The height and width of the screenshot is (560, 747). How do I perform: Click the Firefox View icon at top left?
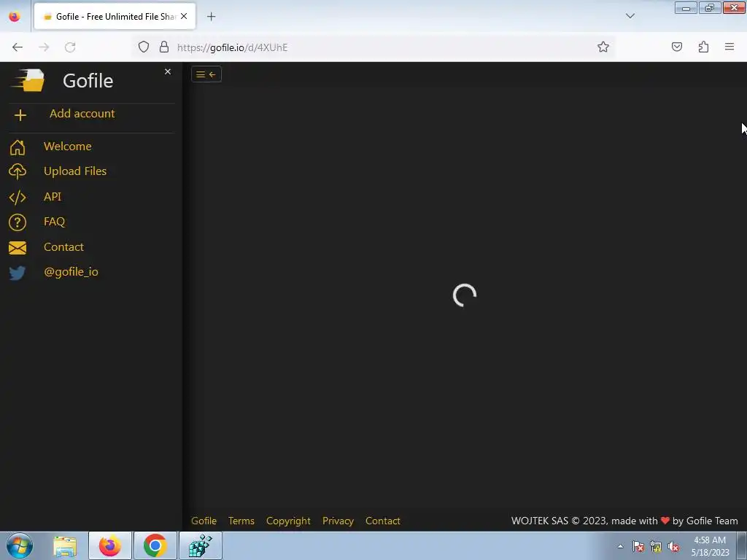(x=15, y=17)
